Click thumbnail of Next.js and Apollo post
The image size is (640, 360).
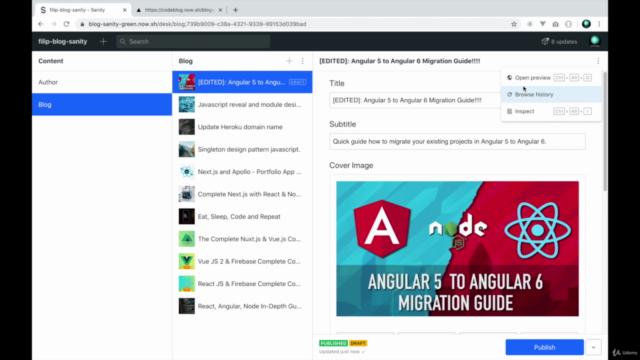187,172
